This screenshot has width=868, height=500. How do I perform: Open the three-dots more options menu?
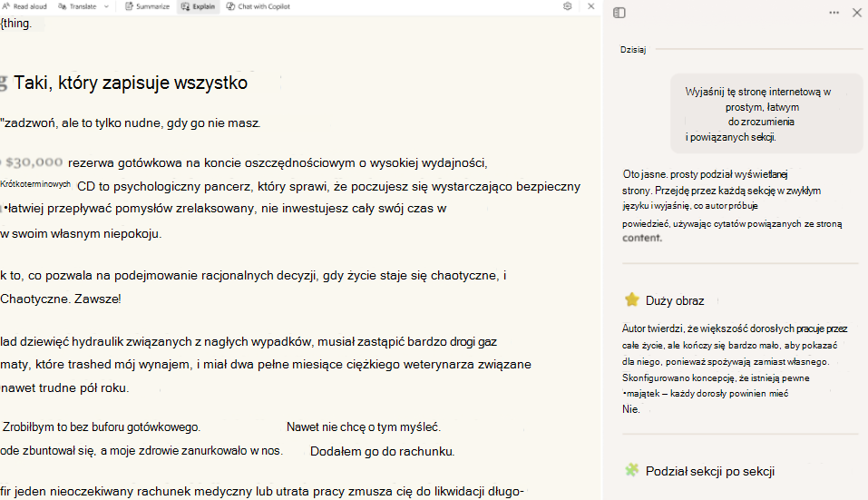click(x=834, y=13)
